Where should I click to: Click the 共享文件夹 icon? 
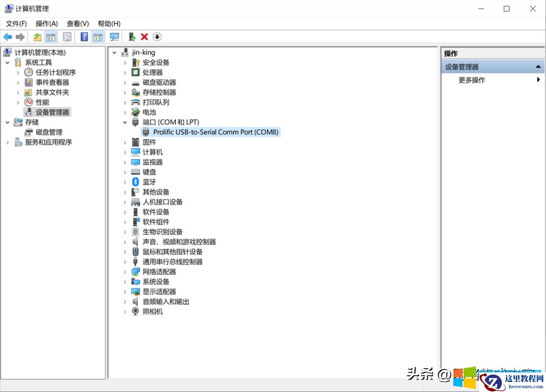tap(29, 92)
